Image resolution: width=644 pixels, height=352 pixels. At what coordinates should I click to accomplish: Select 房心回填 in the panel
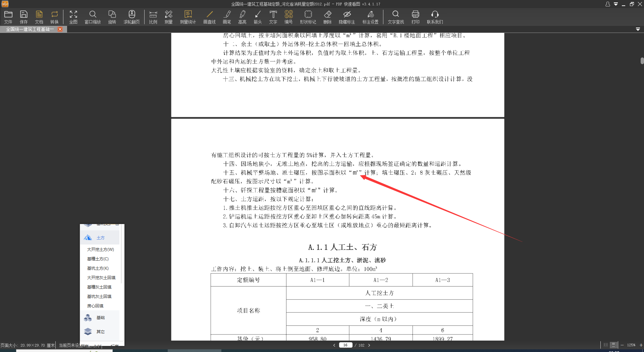tap(95, 306)
